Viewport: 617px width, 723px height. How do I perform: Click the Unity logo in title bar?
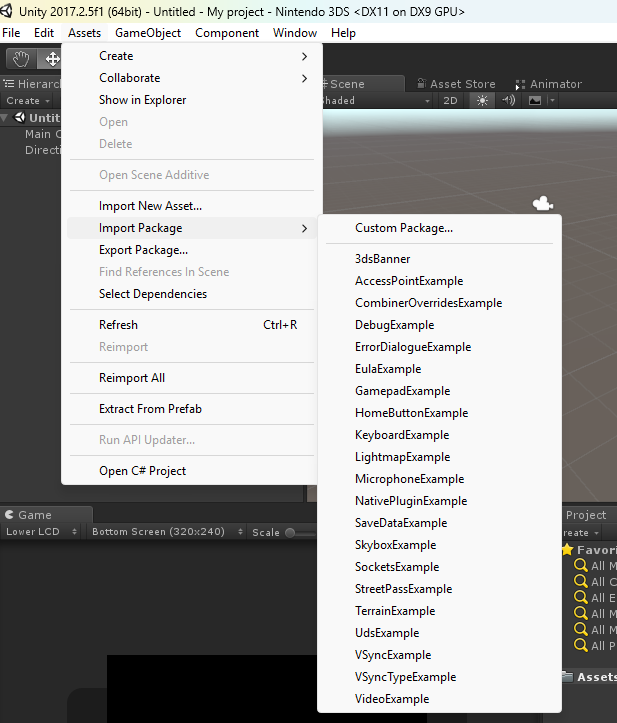coord(6,11)
